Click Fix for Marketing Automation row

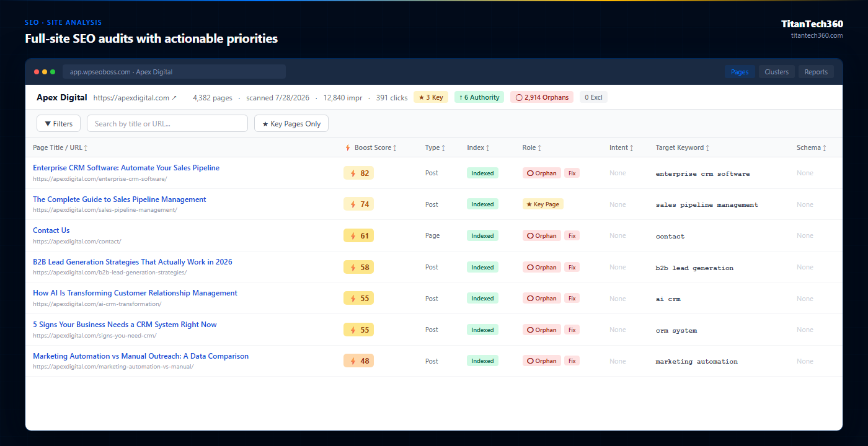[572, 361]
